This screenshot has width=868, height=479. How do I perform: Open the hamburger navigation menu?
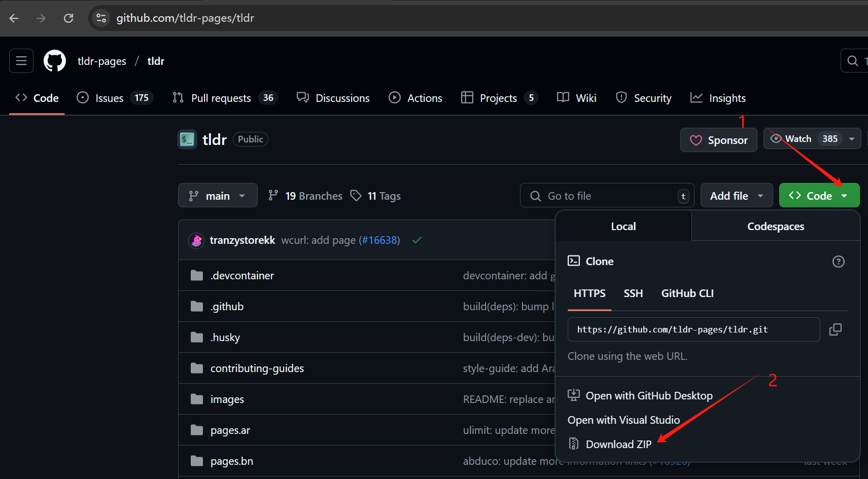coord(21,61)
